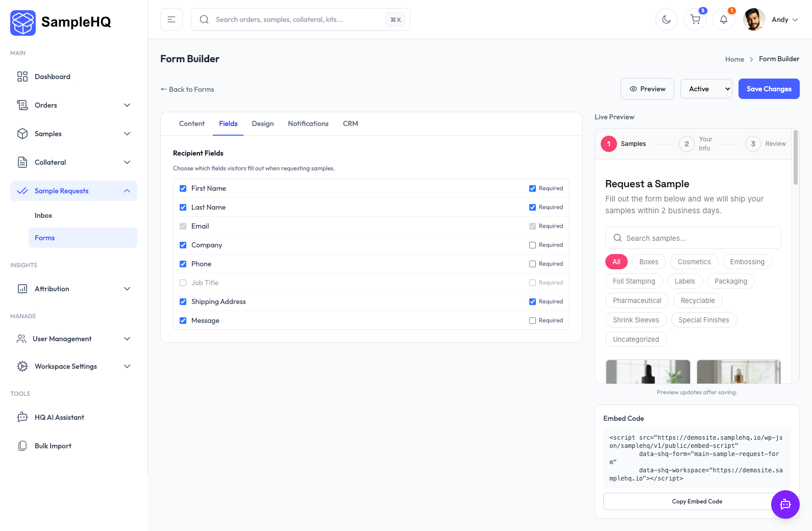Viewport: 812px width, 531px height.
Task: Click the Search samples input field
Action: point(693,238)
